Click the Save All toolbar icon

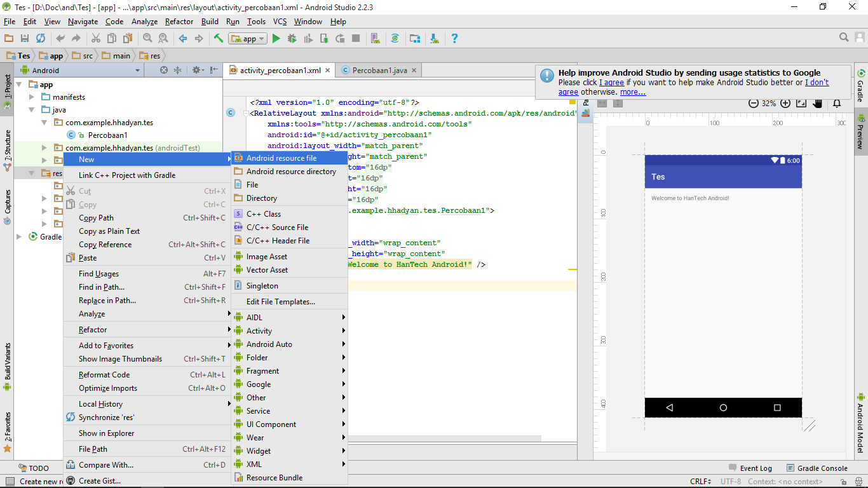(25, 39)
